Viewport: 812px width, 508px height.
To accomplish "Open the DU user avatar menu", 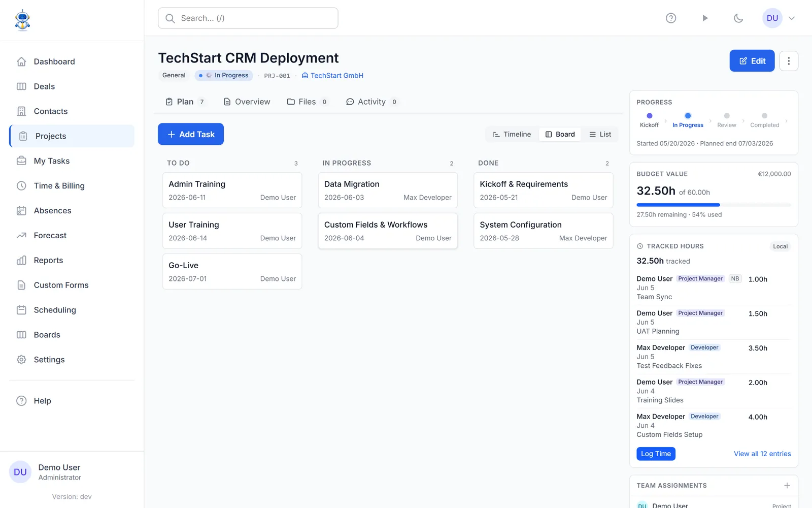I will click(772, 18).
